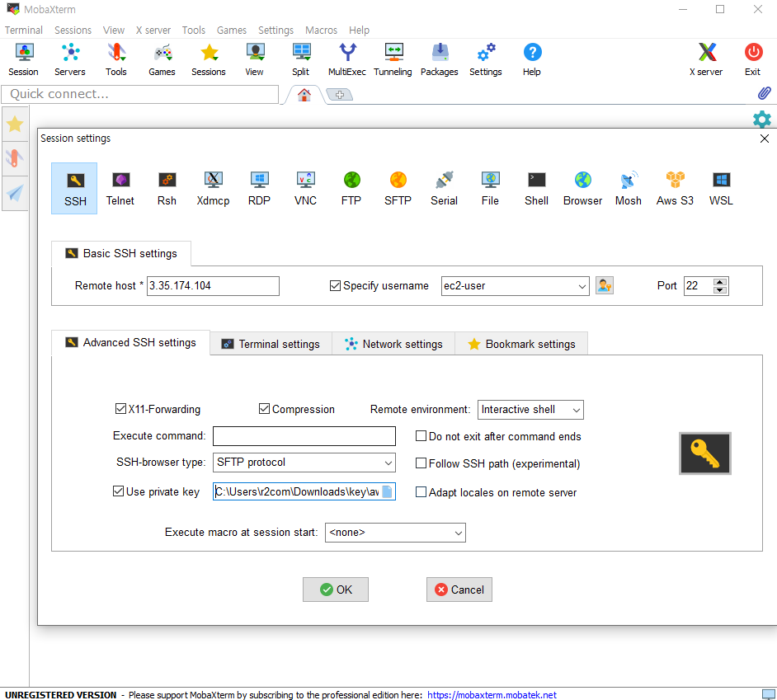Click the Remote host input field
The width and height of the screenshot is (777, 700).
point(213,286)
